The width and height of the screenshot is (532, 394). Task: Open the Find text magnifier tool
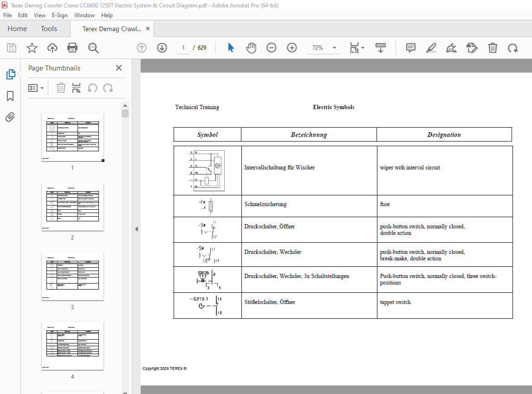pos(93,48)
